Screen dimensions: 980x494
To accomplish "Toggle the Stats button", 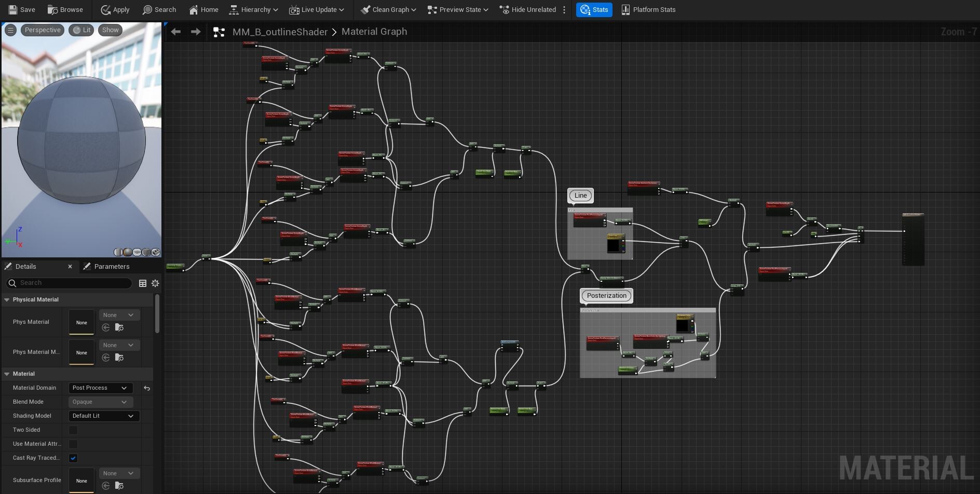I will [594, 9].
